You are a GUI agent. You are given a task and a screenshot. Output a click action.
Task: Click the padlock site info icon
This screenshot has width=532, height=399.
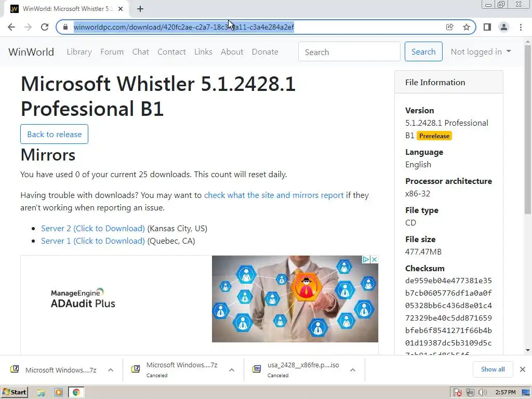point(65,27)
